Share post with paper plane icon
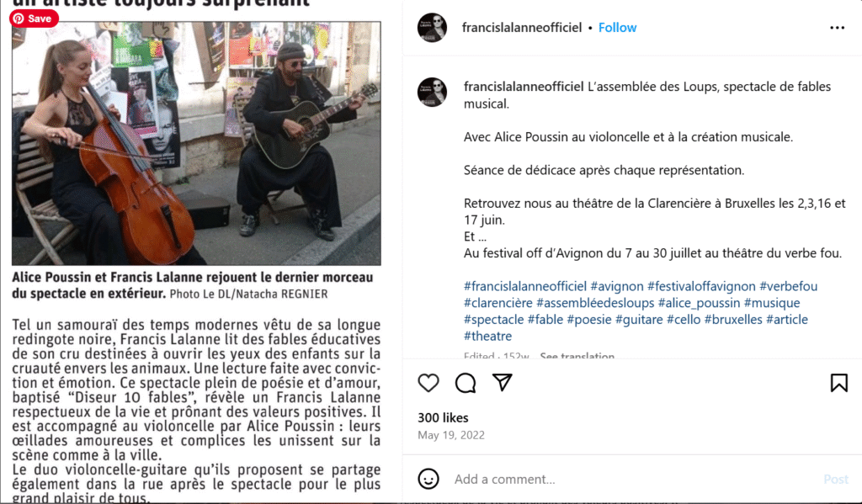Image resolution: width=862 pixels, height=504 pixels. click(502, 382)
